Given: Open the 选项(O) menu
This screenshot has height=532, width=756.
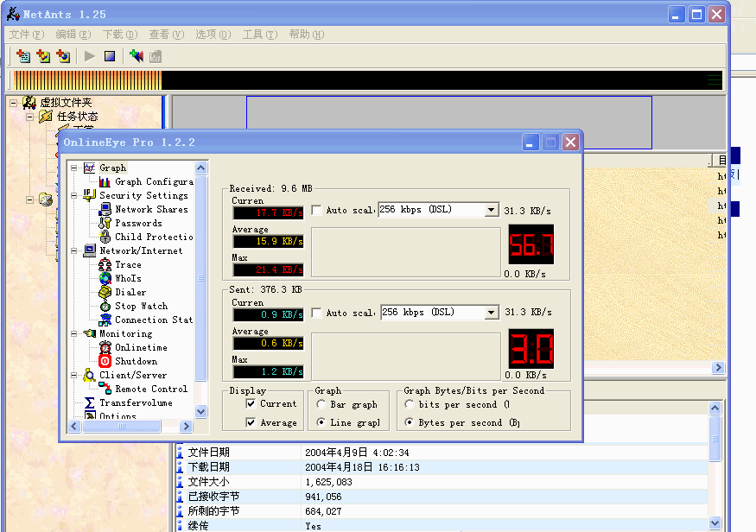Looking at the screenshot, I should 213,35.
